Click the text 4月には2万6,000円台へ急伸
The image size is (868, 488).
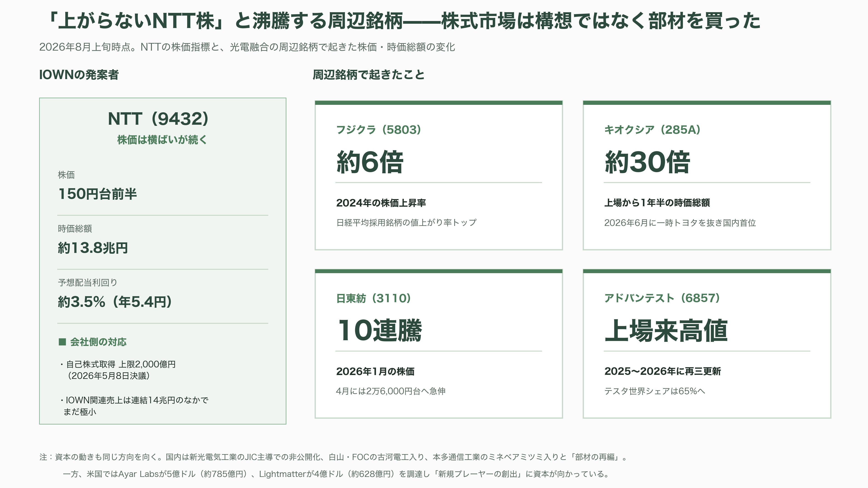tap(391, 391)
